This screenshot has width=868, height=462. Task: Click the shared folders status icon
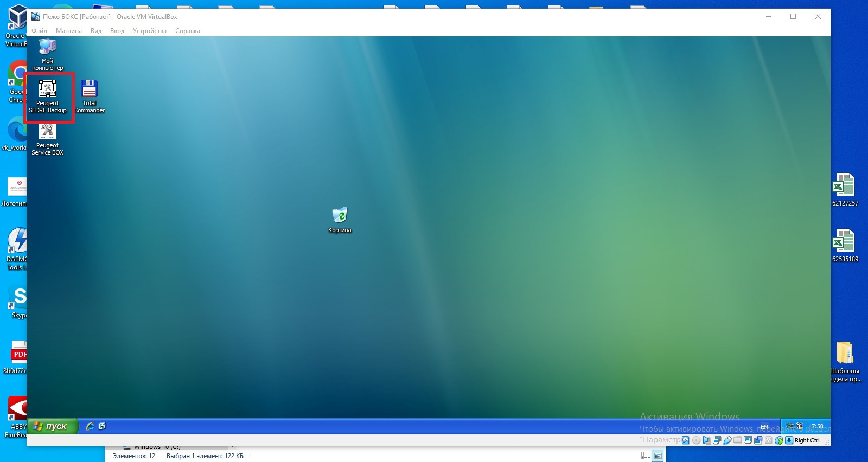(x=738, y=440)
